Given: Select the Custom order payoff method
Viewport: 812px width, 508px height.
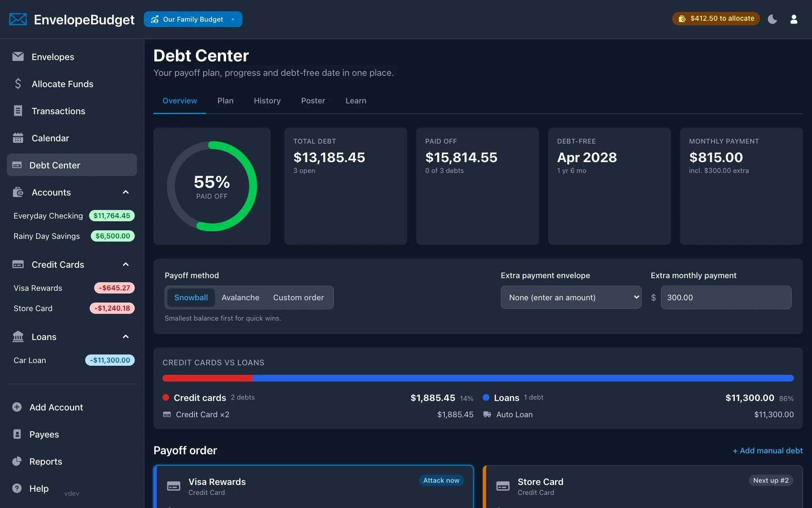Looking at the screenshot, I should tap(298, 298).
